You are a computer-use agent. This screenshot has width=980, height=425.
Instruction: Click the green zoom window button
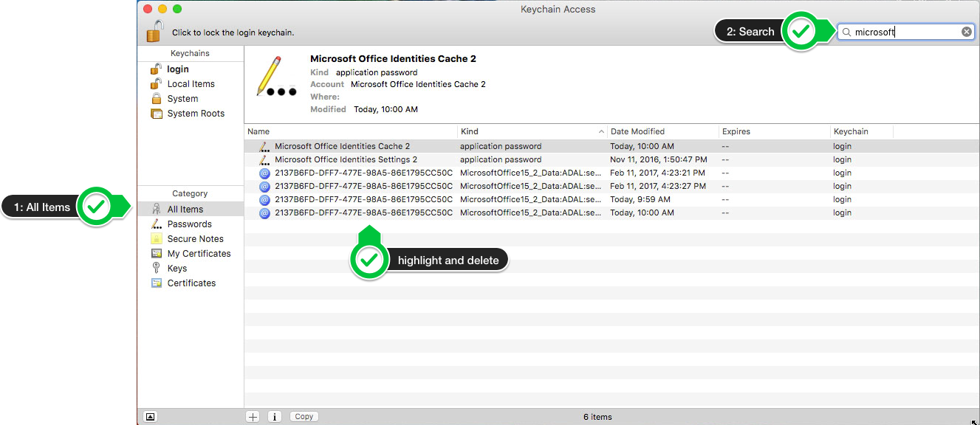pos(177,9)
